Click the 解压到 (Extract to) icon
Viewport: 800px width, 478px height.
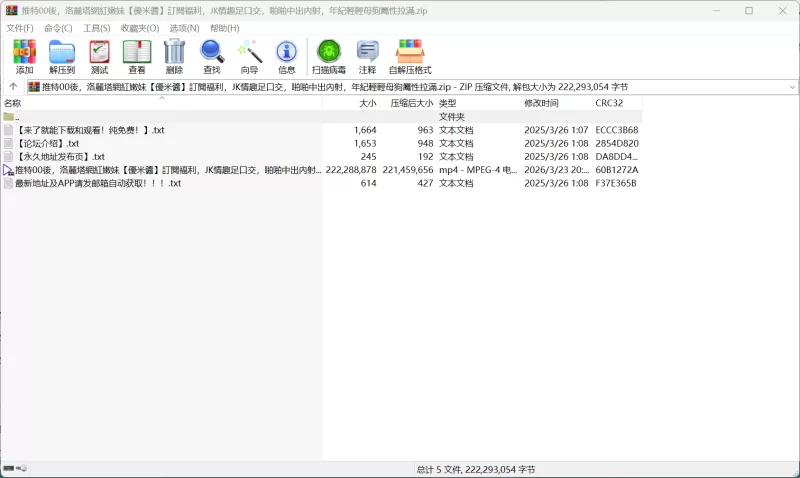tap(62, 56)
